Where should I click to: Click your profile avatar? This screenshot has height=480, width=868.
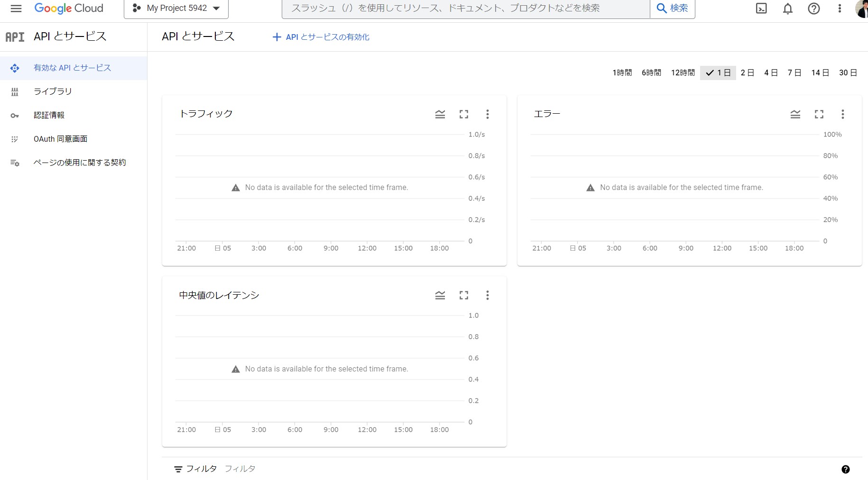(859, 8)
